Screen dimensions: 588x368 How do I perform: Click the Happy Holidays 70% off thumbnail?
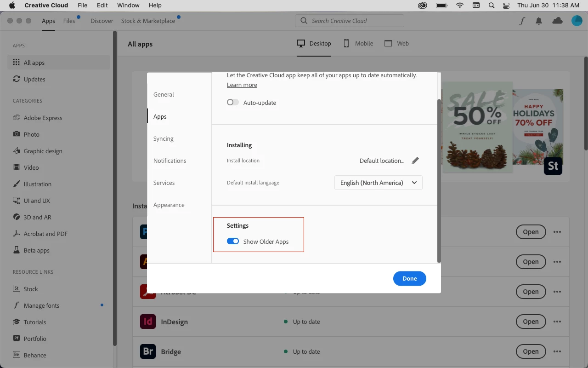(538, 127)
